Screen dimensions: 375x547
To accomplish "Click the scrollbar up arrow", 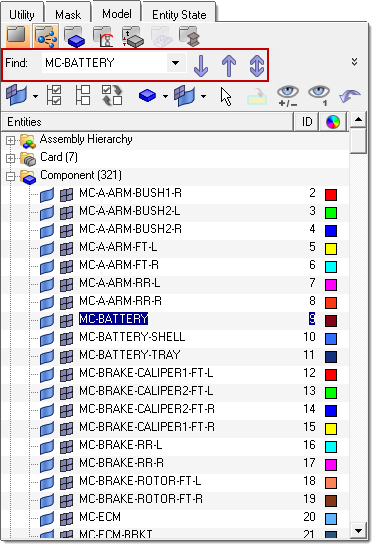I will tap(358, 120).
